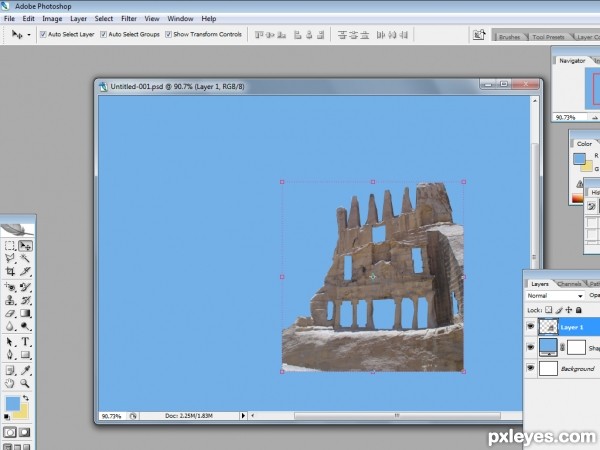Select the Notes tool
The height and width of the screenshot is (450, 600).
coord(10,370)
